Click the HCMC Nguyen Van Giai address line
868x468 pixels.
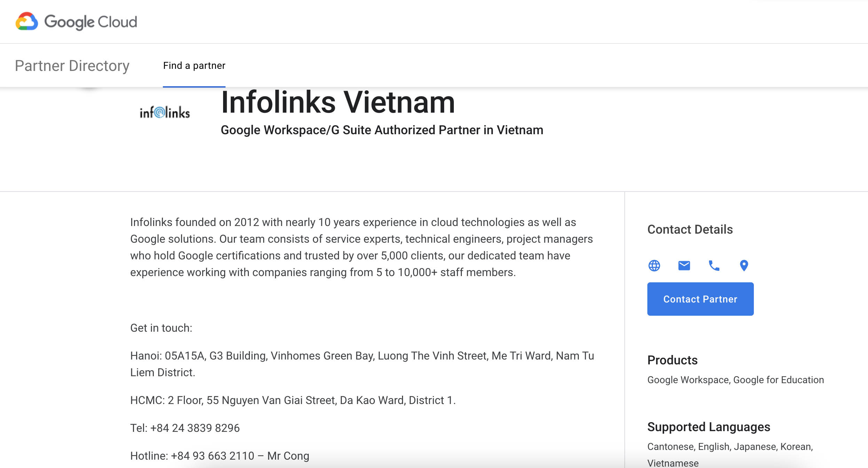pyautogui.click(x=293, y=400)
